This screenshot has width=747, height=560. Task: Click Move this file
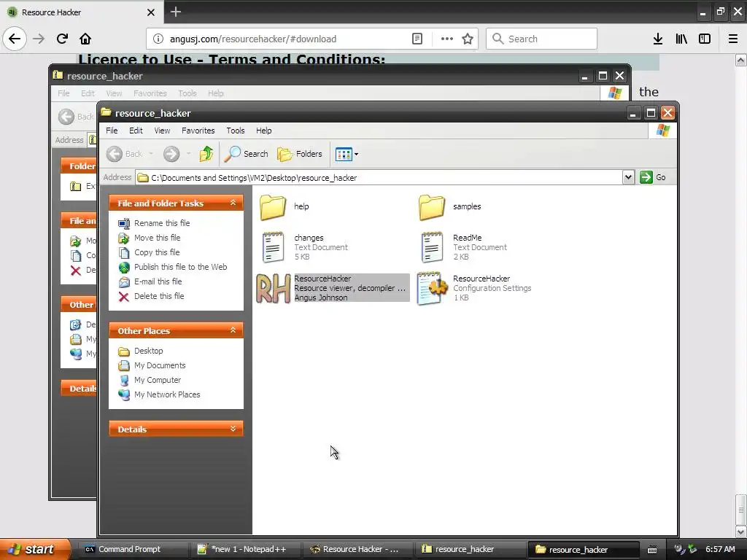click(x=158, y=238)
